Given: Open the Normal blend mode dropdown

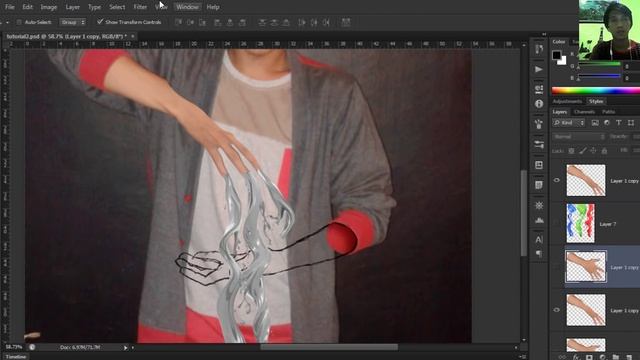Looking at the screenshot, I should (579, 137).
